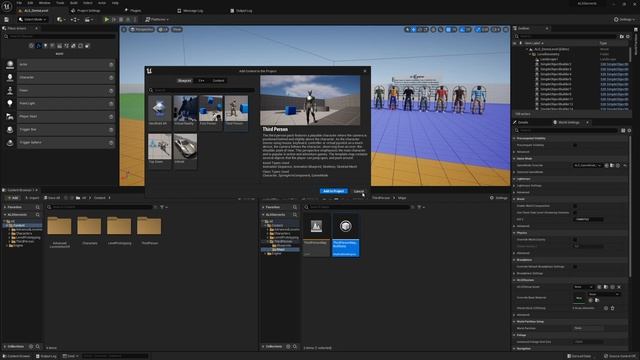Open Details panel settings gear icon
The image size is (640, 360).
click(629, 130)
